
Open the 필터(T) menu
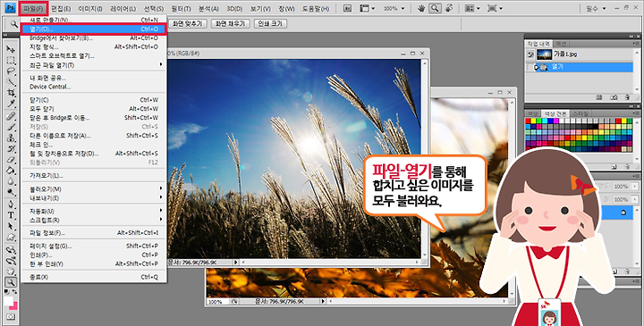click(x=181, y=9)
